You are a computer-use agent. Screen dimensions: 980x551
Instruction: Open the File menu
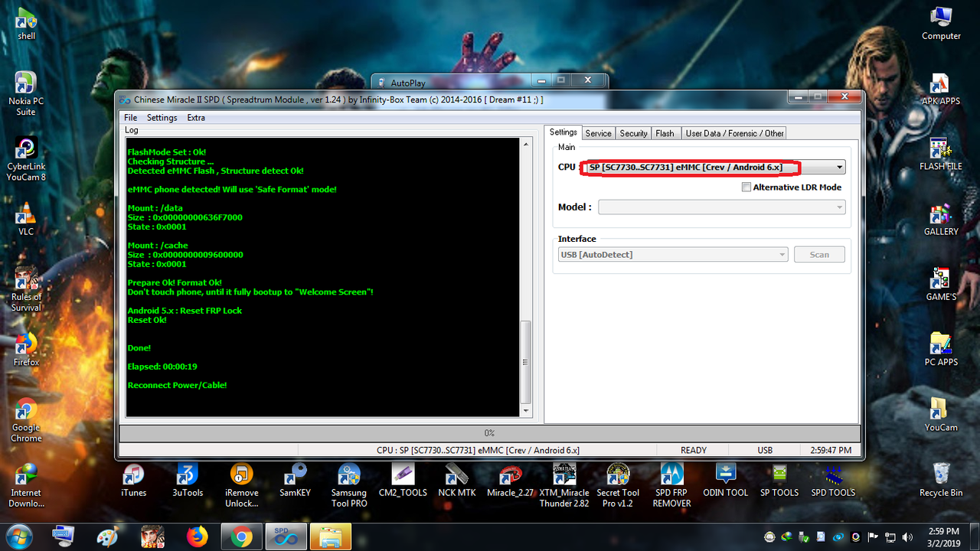click(131, 118)
